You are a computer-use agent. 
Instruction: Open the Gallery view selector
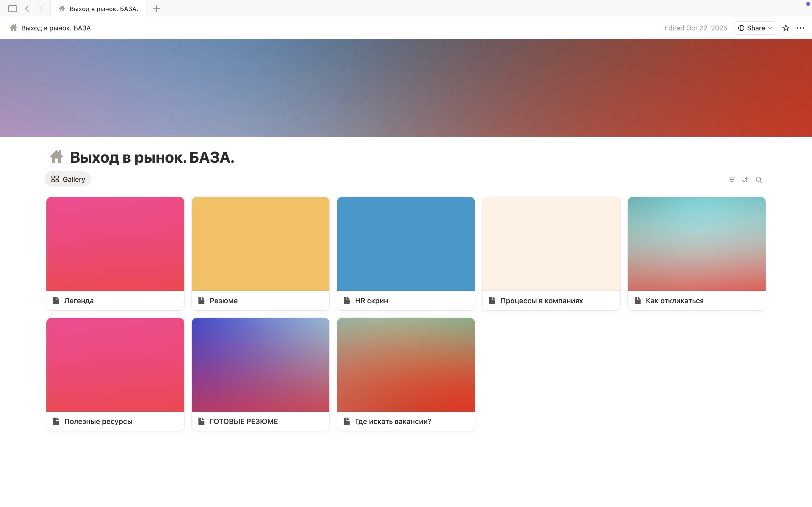tap(68, 179)
